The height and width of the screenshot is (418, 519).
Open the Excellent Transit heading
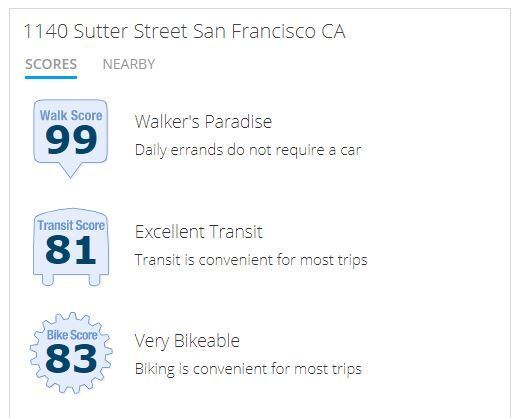(x=199, y=232)
